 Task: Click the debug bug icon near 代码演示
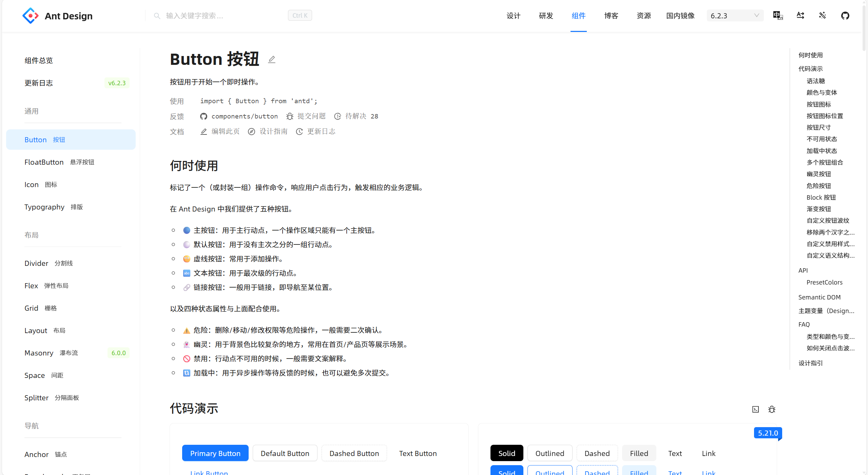pyautogui.click(x=772, y=409)
